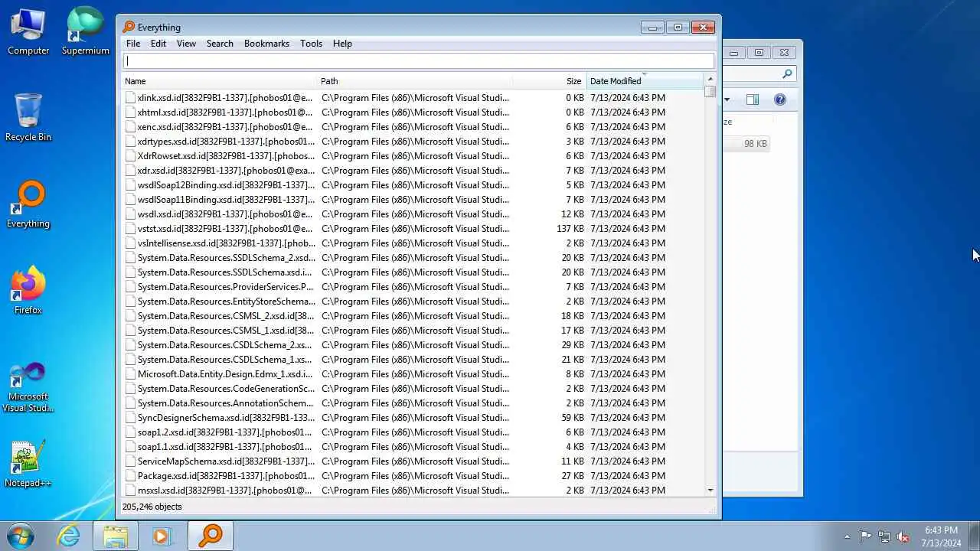Click Action Center flag tray icon
The width and height of the screenshot is (980, 551).
tap(865, 536)
